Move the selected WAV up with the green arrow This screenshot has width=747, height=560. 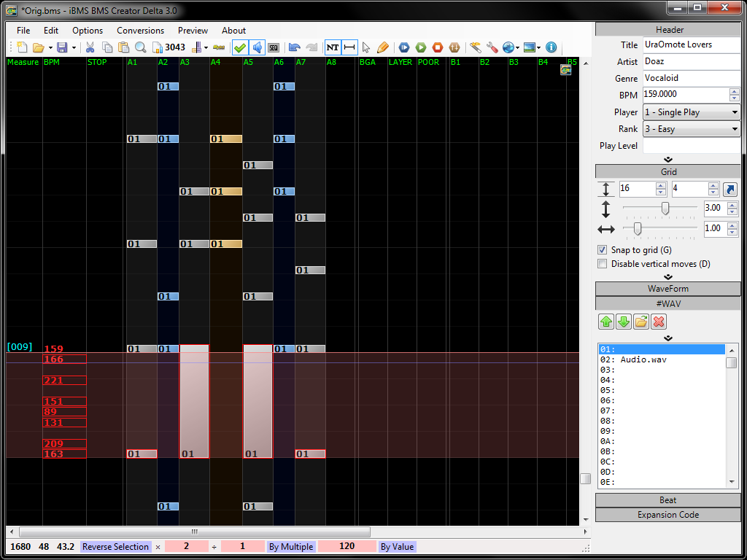point(606,322)
